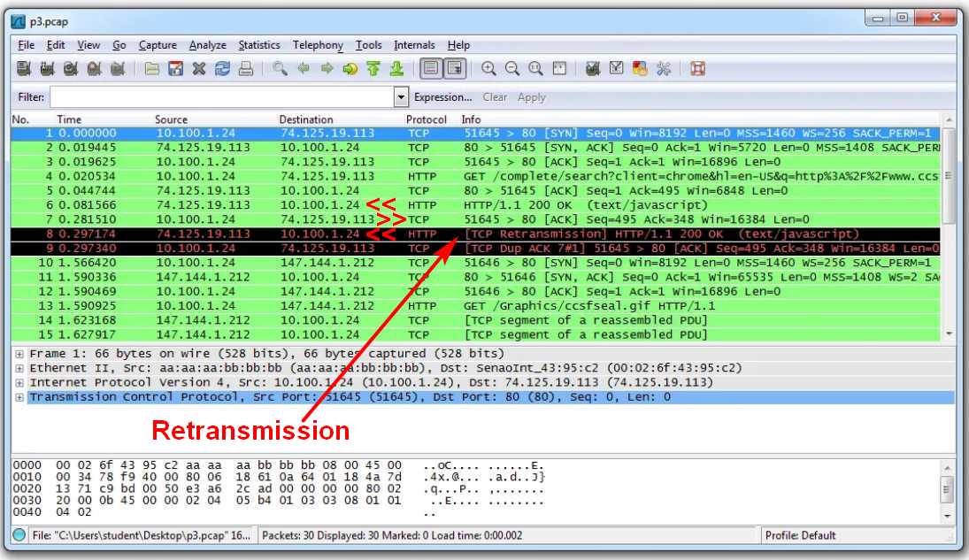This screenshot has width=969, height=560.
Task: Toggle auto scroll in live capture button
Action: (x=454, y=68)
